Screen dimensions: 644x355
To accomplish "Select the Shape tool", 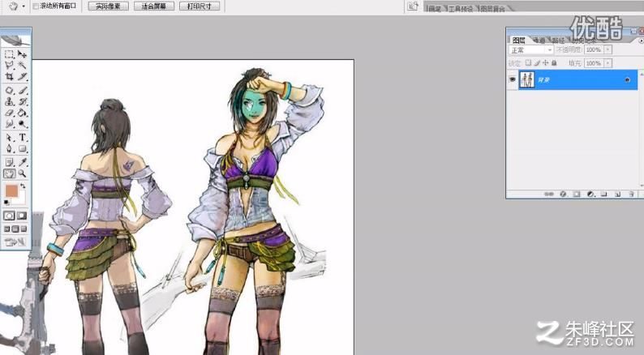I will [x=22, y=148].
